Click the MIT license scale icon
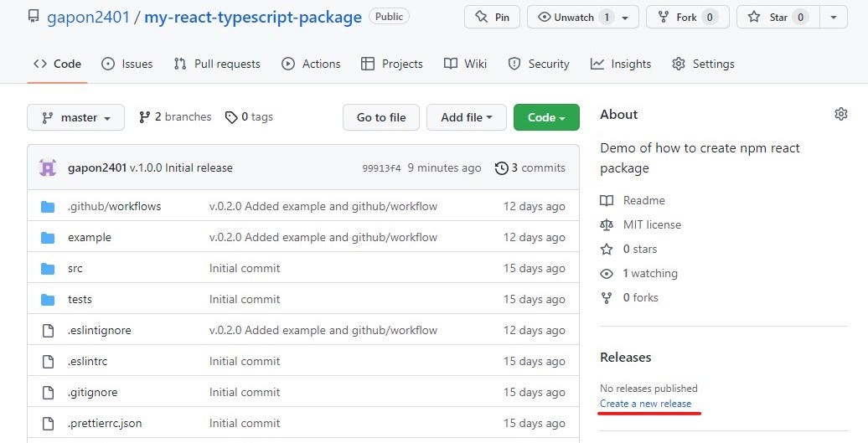868x443 pixels. tap(607, 224)
